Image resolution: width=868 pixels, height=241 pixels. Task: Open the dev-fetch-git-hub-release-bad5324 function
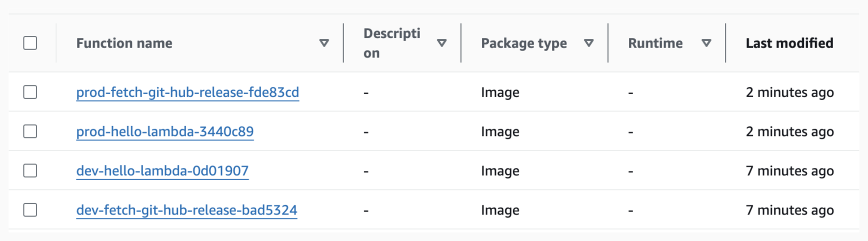pyautogui.click(x=186, y=210)
